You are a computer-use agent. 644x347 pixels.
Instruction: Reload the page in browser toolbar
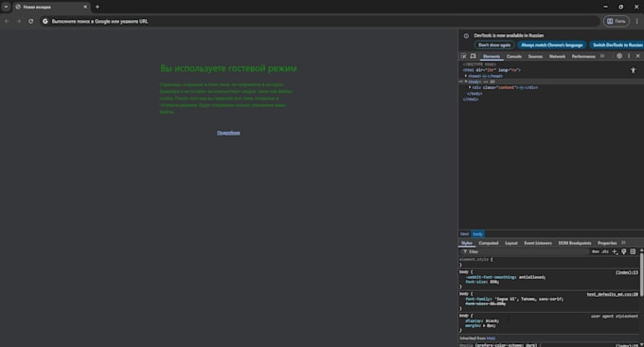31,21
